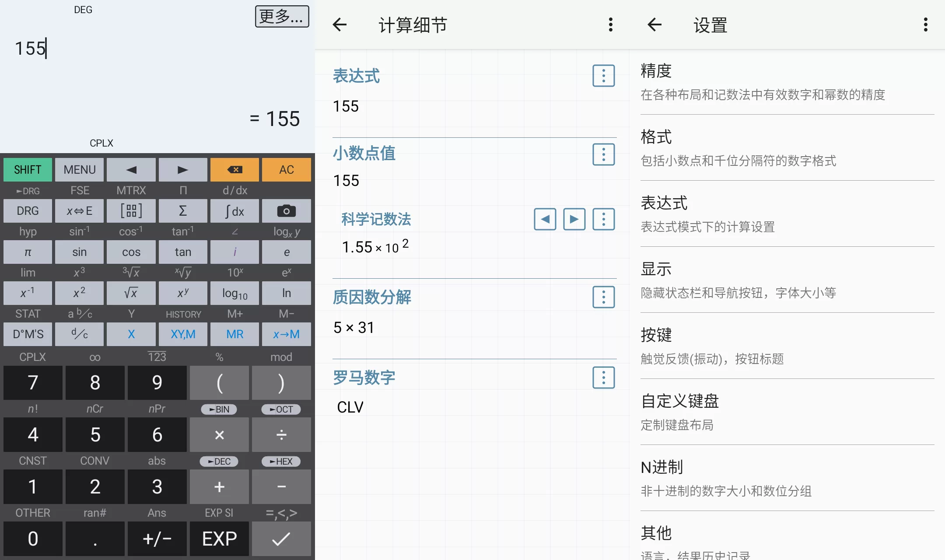Open options menu next to 质因数分解
The width and height of the screenshot is (945, 560).
pos(603,297)
